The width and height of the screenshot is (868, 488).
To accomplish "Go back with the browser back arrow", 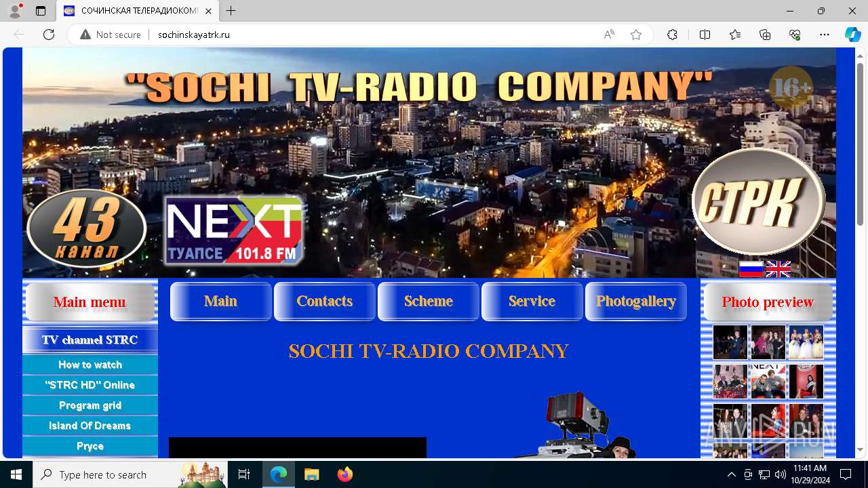I will (x=19, y=35).
